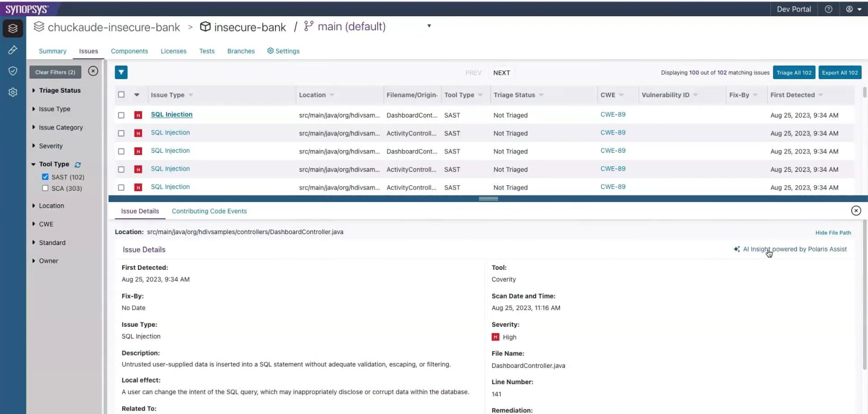
Task: Reset Tool Type filter refresh icon
Action: pyautogui.click(x=78, y=165)
